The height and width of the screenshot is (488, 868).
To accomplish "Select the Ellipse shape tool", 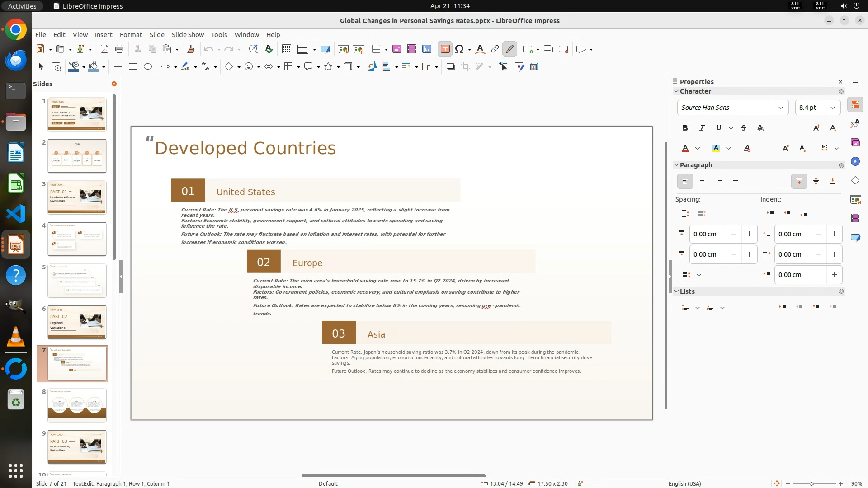I will coord(148,67).
